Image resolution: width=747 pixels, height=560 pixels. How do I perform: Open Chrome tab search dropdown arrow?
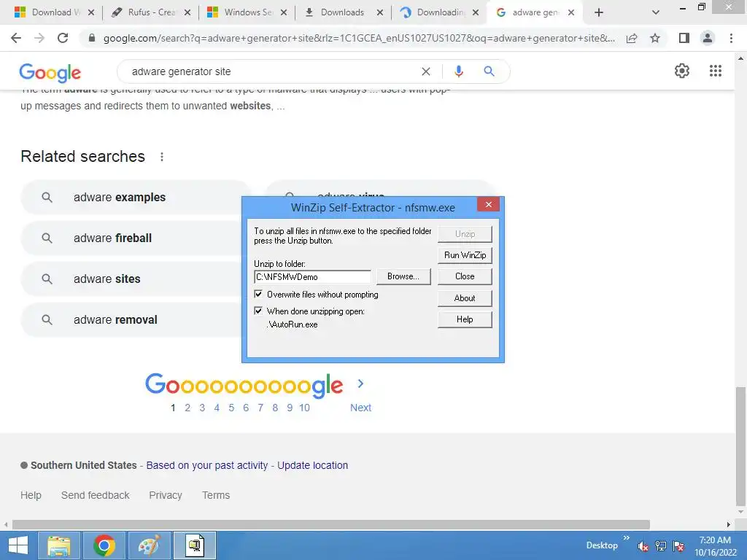point(656,12)
